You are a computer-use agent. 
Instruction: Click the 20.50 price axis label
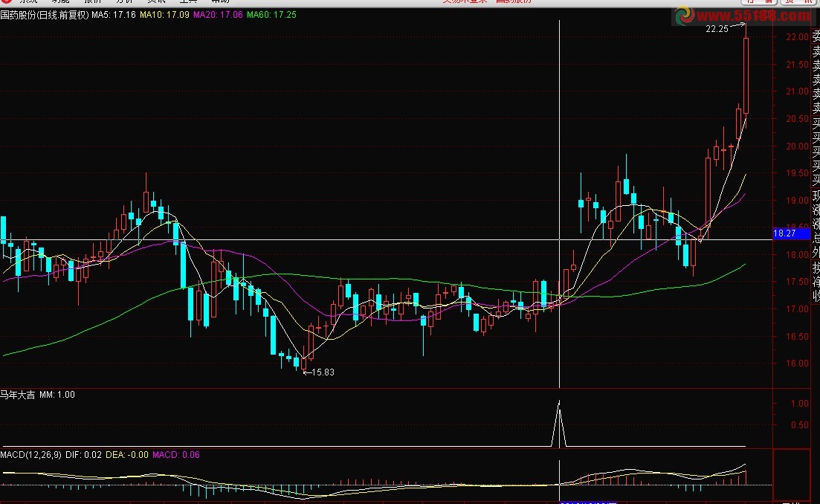coord(797,119)
